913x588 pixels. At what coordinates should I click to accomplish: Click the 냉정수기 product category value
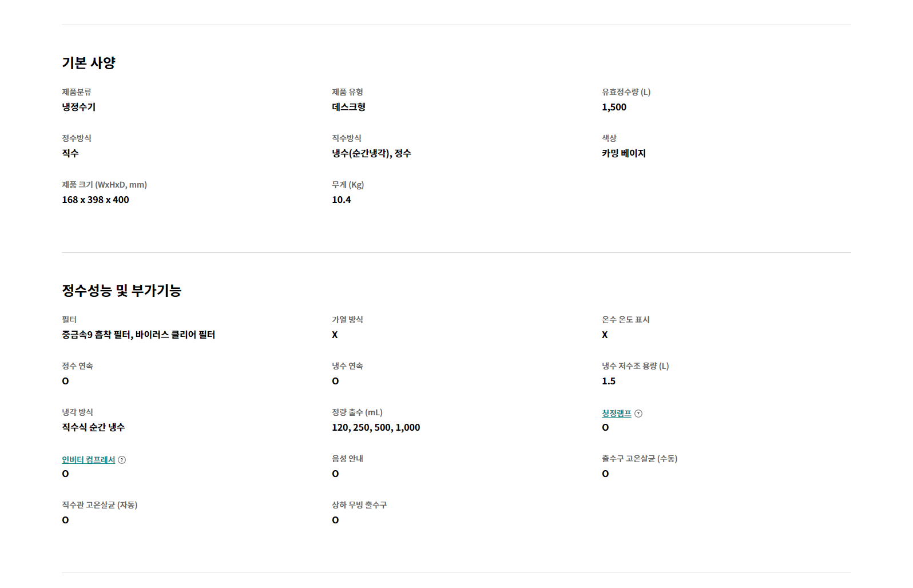(x=79, y=107)
